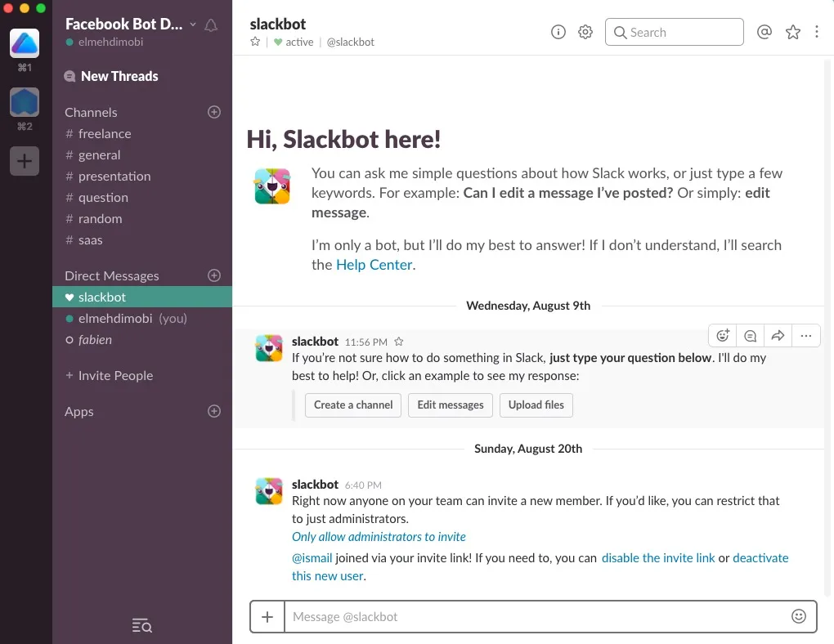834x644 pixels.
Task: Open the @ismail mention
Action: [x=312, y=558]
